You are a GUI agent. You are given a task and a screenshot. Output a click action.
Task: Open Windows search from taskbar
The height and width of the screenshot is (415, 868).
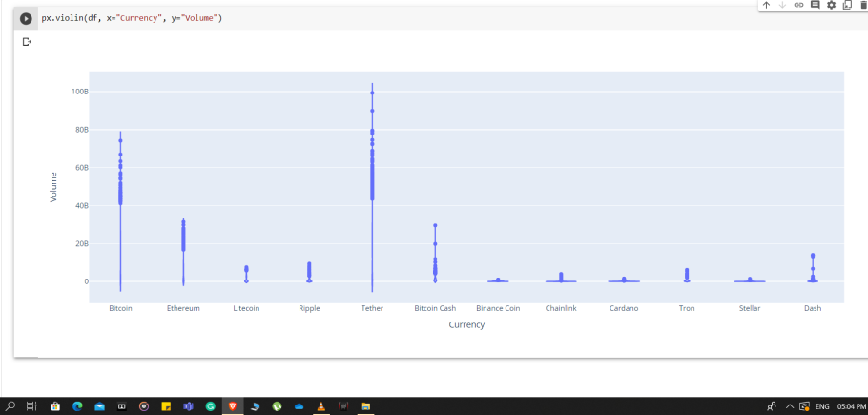[10, 406]
